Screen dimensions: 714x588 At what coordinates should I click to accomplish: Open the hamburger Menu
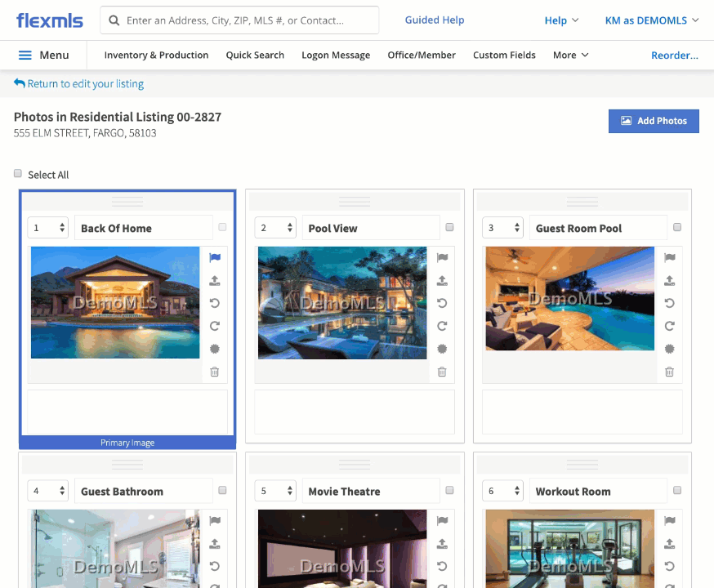pyautogui.click(x=43, y=55)
